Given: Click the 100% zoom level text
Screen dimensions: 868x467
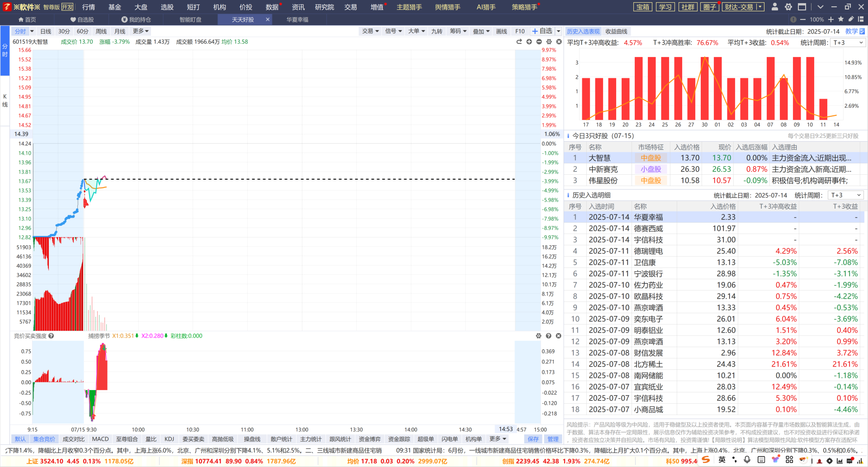Looking at the screenshot, I should pos(816,19).
